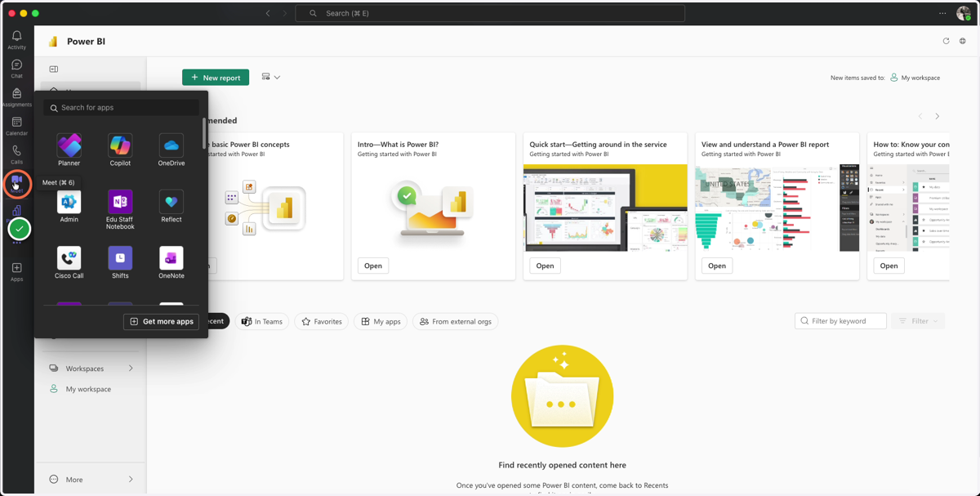The width and height of the screenshot is (980, 496).
Task: Click the Power BI logo in header
Action: click(x=53, y=42)
